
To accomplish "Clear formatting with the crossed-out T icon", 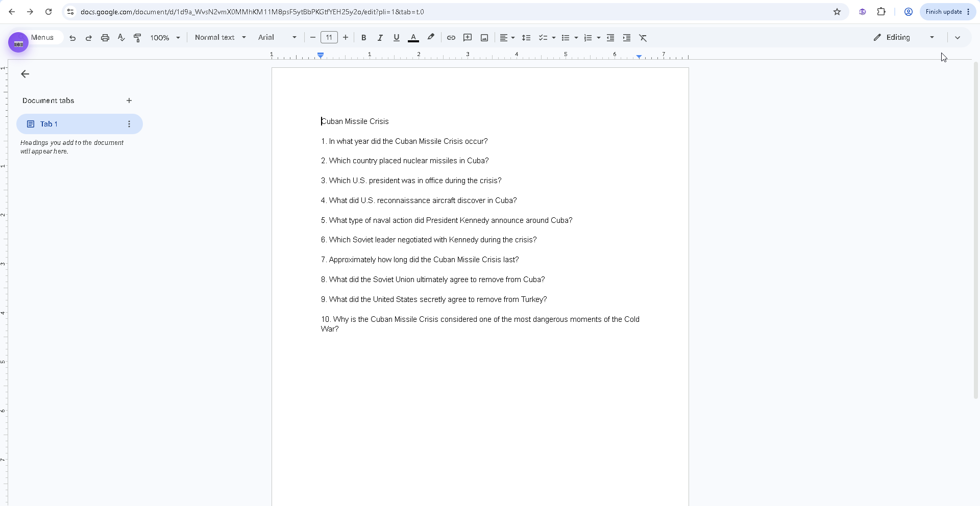I will (x=643, y=38).
